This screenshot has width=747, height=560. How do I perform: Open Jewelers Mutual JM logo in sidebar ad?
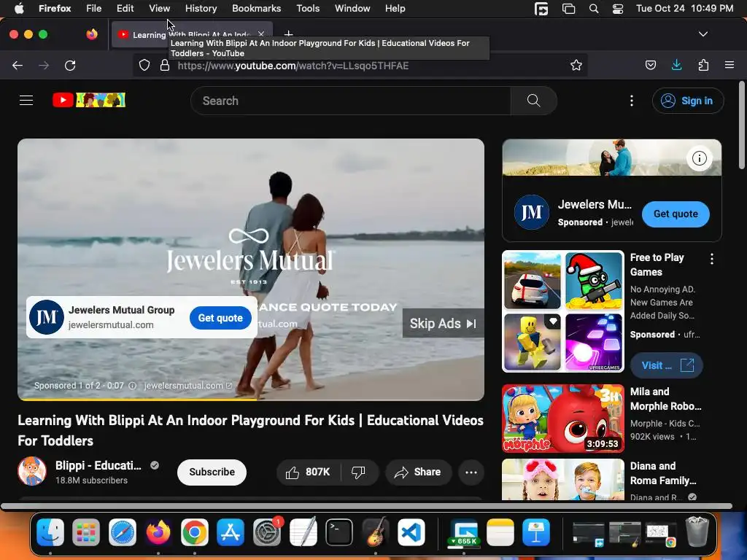click(x=532, y=212)
